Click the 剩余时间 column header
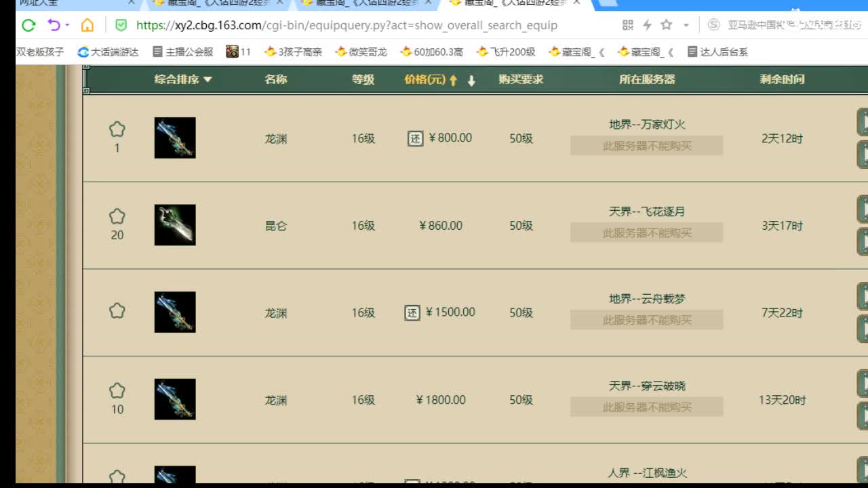868x488 pixels. coord(782,79)
